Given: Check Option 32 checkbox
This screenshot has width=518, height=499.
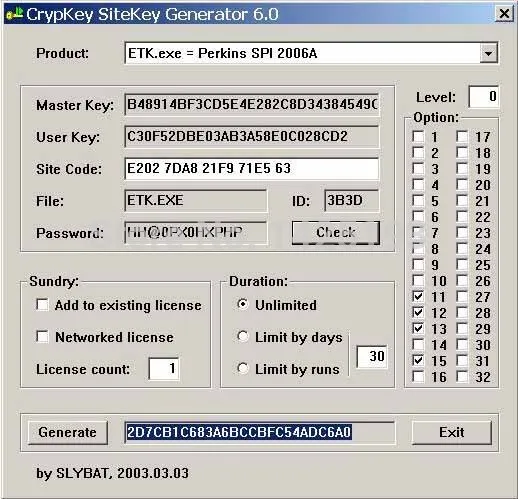Looking at the screenshot, I should (x=462, y=376).
